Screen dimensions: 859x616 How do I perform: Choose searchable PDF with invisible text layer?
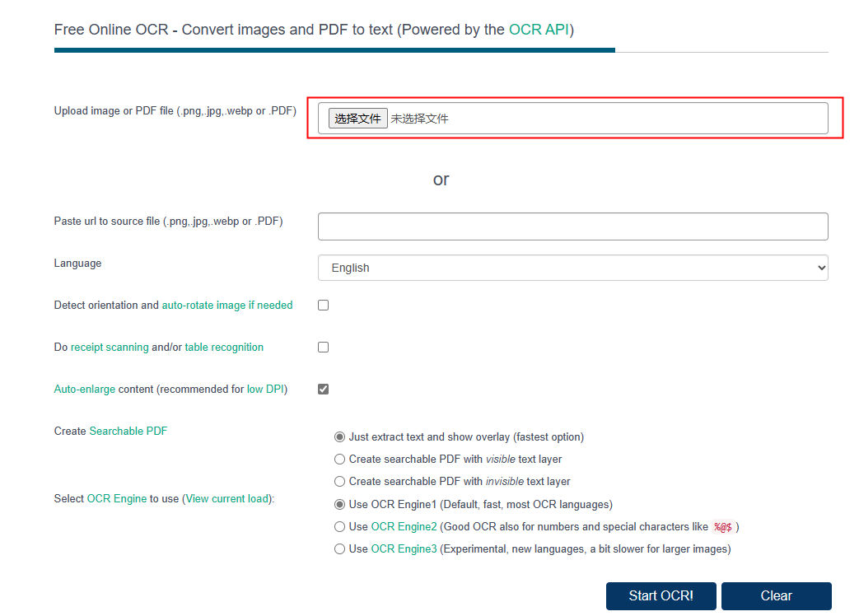click(340, 482)
